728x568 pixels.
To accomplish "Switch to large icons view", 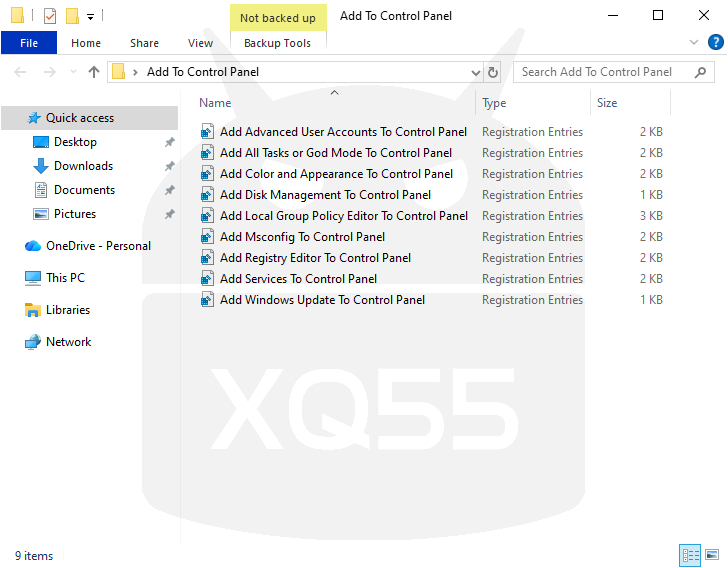I will 711,555.
